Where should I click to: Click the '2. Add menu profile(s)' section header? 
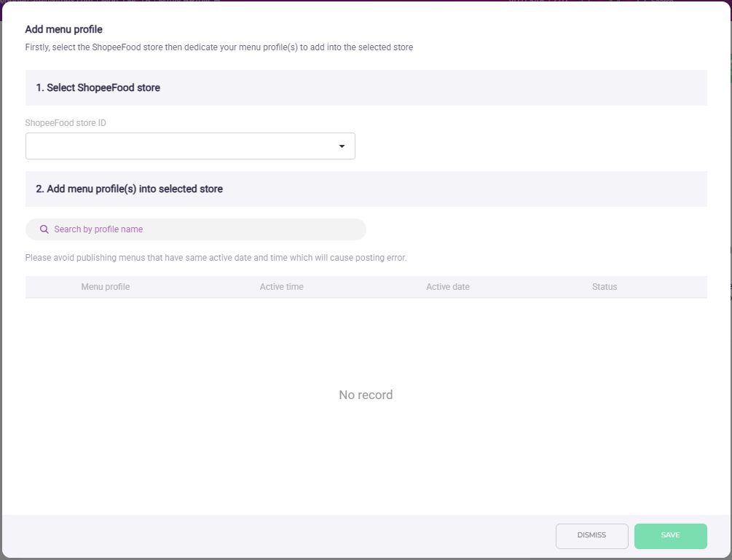click(x=130, y=189)
